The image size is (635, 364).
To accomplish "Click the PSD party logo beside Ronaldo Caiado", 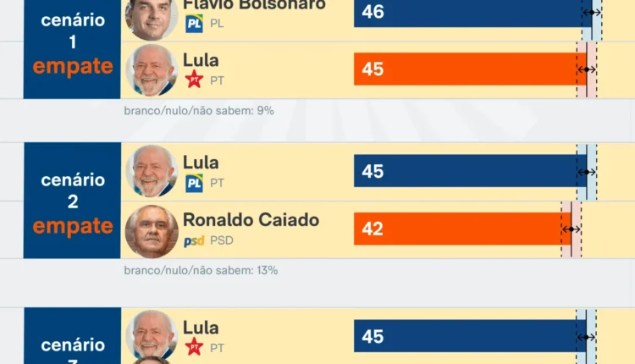I will pyautogui.click(x=194, y=240).
